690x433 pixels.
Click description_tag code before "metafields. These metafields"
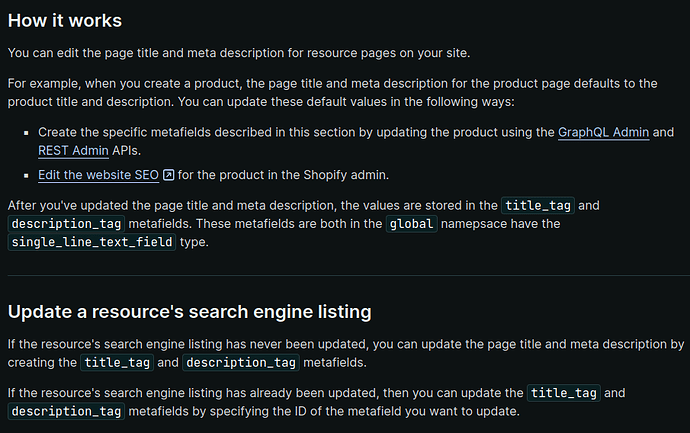click(x=66, y=223)
